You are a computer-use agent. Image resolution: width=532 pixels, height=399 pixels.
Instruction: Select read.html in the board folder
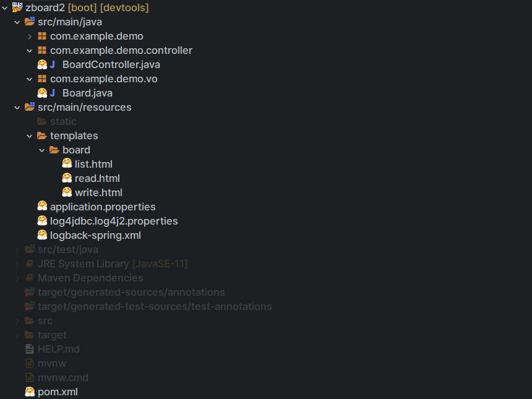[x=97, y=178]
